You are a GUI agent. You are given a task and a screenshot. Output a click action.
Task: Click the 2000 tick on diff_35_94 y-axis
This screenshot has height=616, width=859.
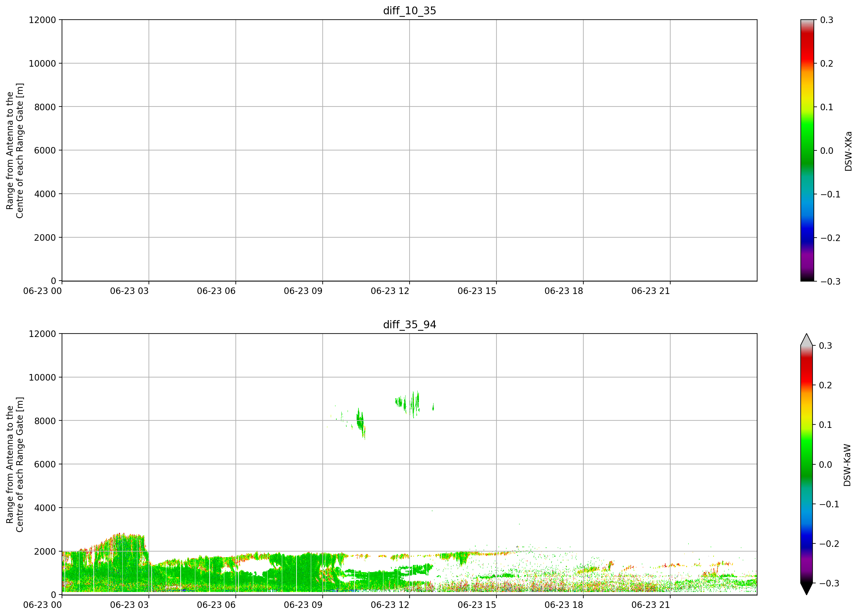point(45,552)
